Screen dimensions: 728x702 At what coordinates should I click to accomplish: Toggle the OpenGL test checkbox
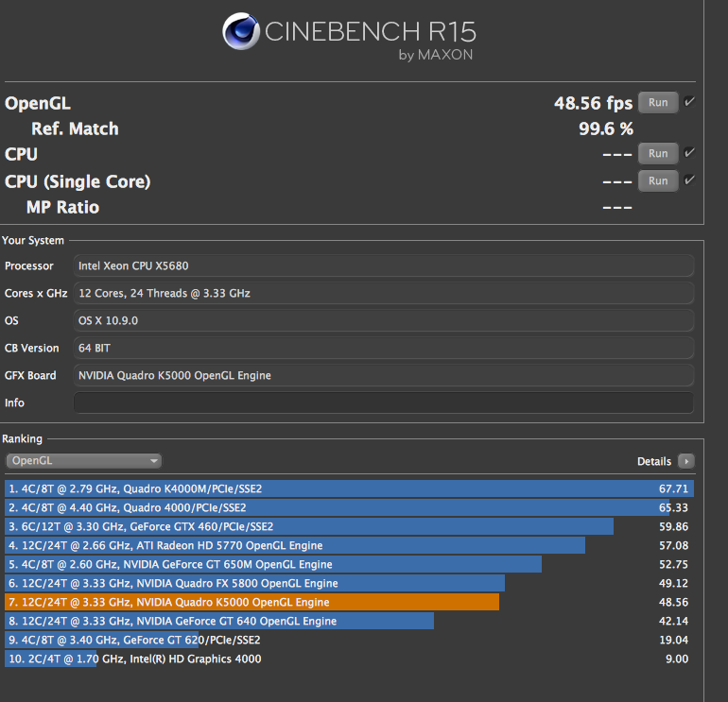point(689,102)
